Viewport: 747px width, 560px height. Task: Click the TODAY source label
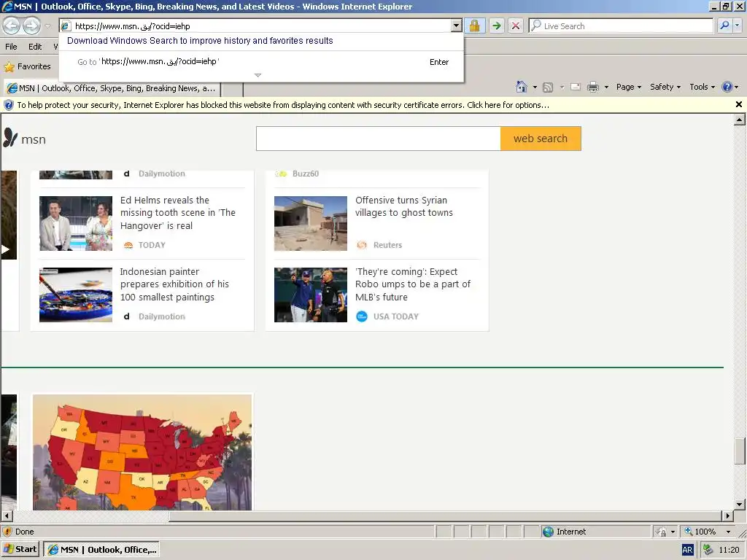(x=152, y=245)
